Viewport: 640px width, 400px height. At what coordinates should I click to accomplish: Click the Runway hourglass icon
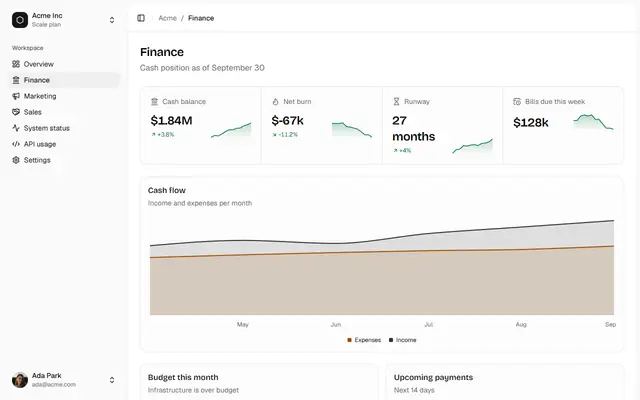coord(396,102)
